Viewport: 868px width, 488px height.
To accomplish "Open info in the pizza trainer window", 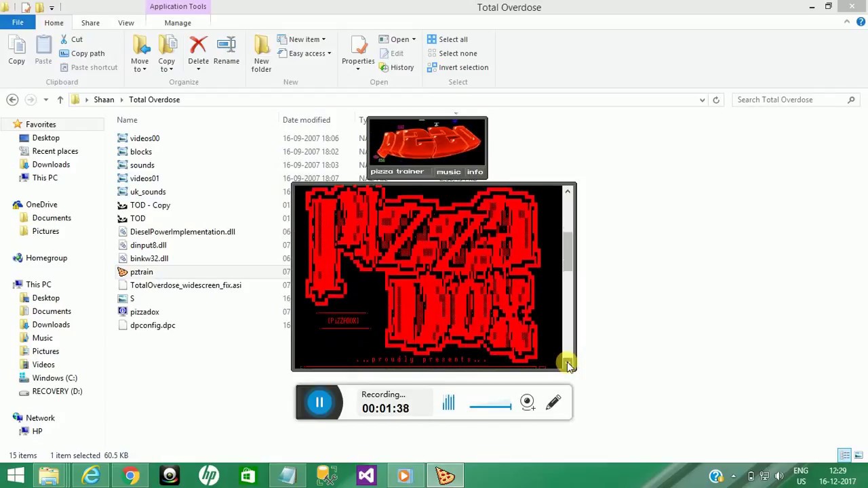I will coord(474,171).
